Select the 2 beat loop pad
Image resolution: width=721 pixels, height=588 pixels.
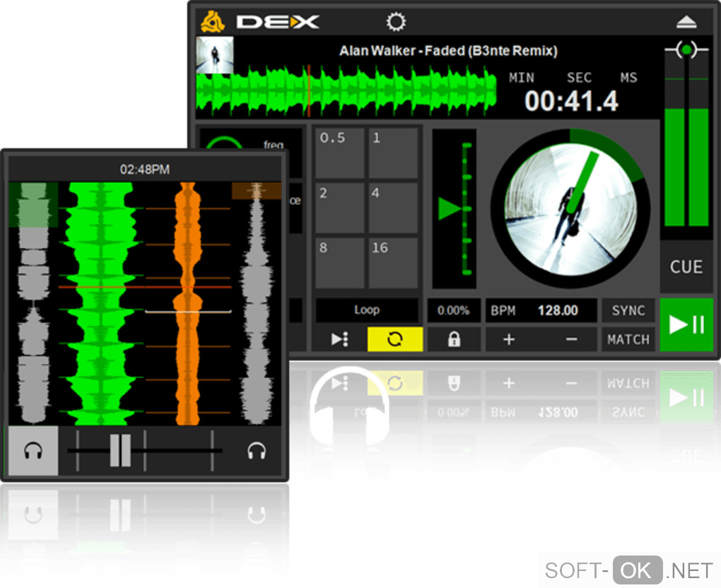click(340, 208)
